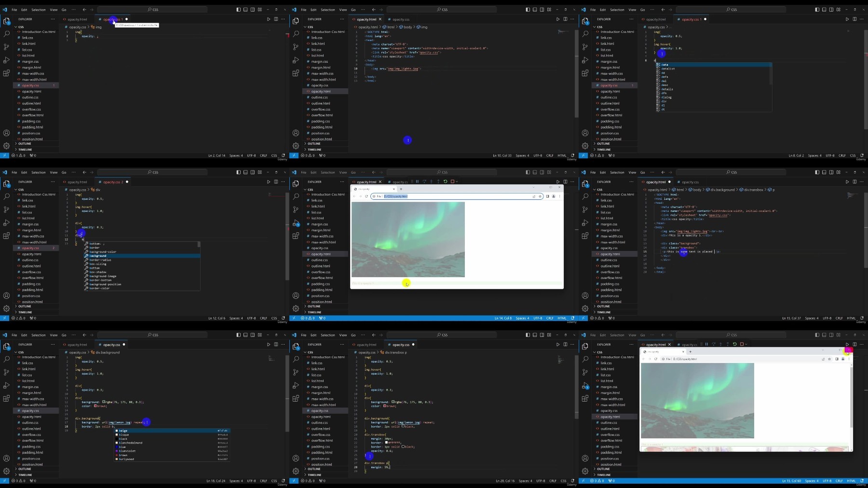Click brown color swatch in bottom-left window's code
Image resolution: width=868 pixels, height=488 pixels.
tap(95, 406)
